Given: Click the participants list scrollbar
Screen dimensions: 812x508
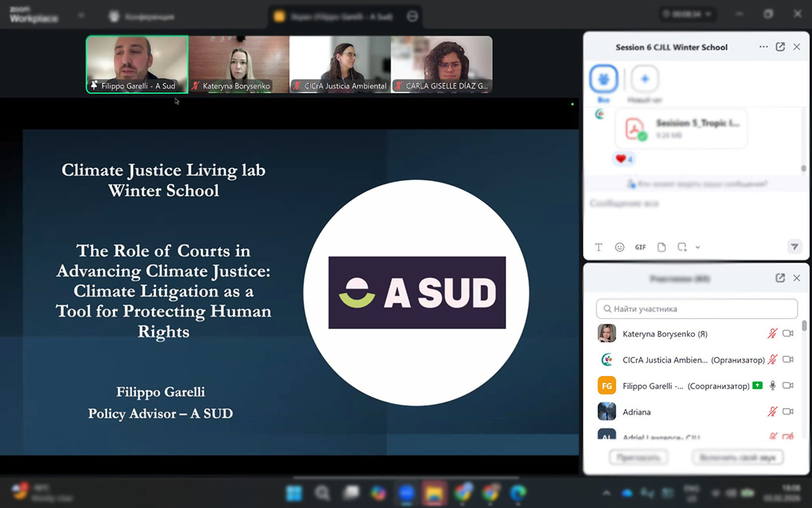Looking at the screenshot, I should pos(804,326).
